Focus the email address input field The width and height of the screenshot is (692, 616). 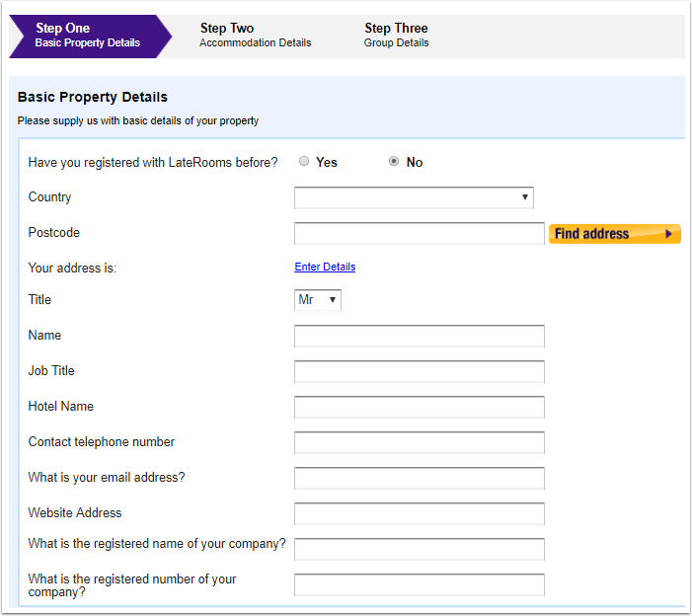pyautogui.click(x=420, y=478)
